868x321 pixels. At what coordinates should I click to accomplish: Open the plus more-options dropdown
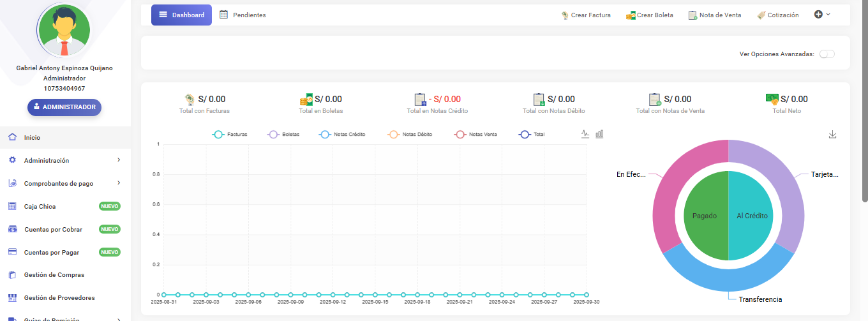[x=822, y=15]
